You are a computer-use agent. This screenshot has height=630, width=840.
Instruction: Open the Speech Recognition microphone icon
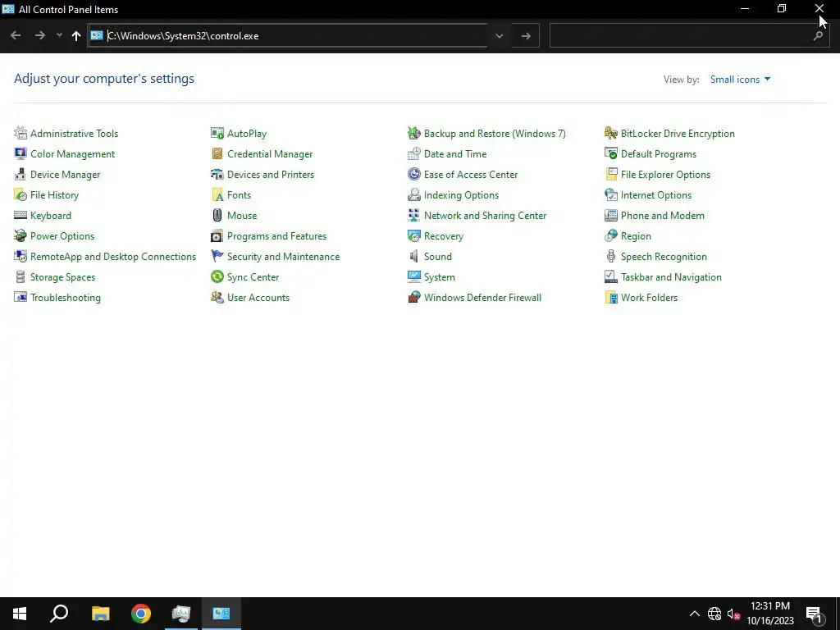[x=610, y=256]
